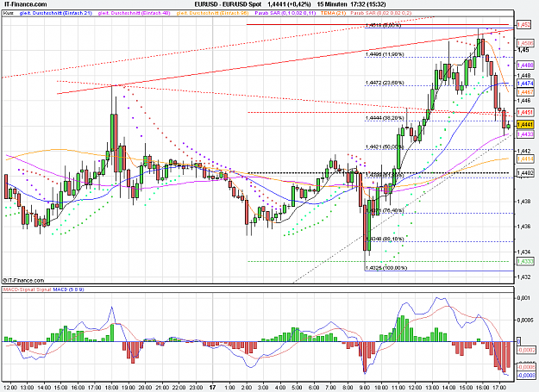Click the '15 Minuten' timeframe text
The height and width of the screenshot is (392, 539).
(331, 4)
